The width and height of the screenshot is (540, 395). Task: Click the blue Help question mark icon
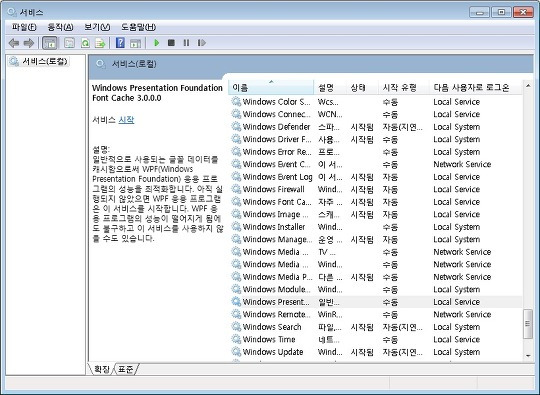(120, 43)
